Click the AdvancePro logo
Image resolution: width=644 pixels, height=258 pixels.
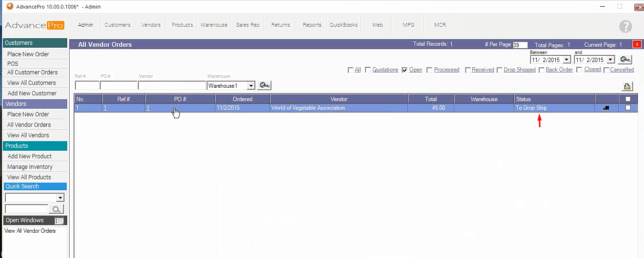[x=34, y=25]
